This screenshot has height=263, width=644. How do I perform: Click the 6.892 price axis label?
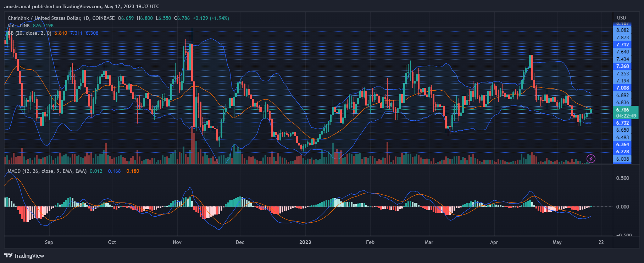(x=623, y=95)
